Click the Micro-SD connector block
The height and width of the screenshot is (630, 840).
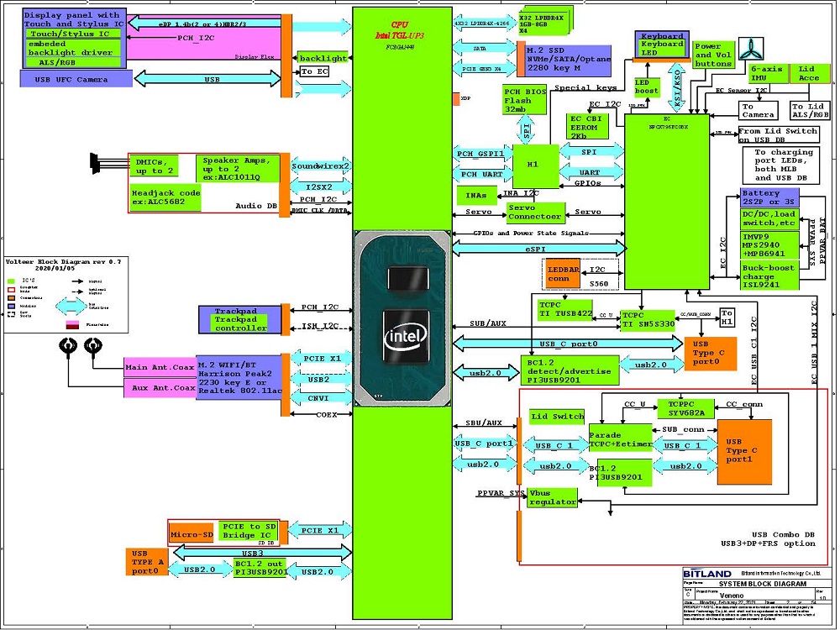click(x=192, y=534)
